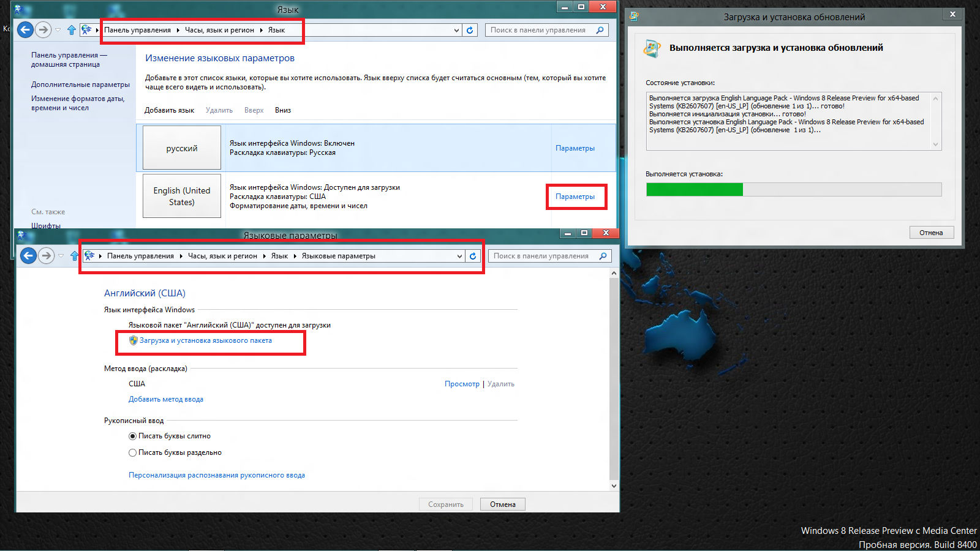Click the Windows Update icon in the update dialog
The width and height of the screenshot is (980, 551).
(652, 48)
